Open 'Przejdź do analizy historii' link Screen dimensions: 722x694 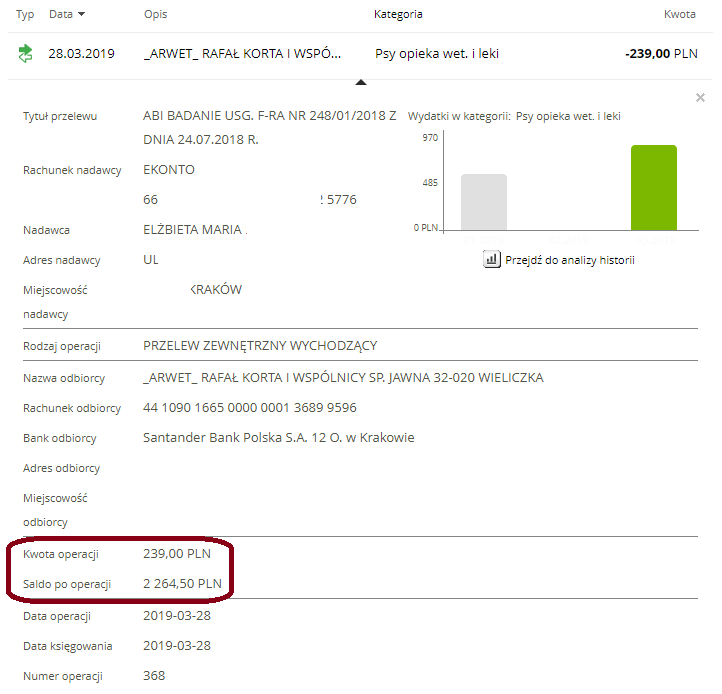[570, 260]
